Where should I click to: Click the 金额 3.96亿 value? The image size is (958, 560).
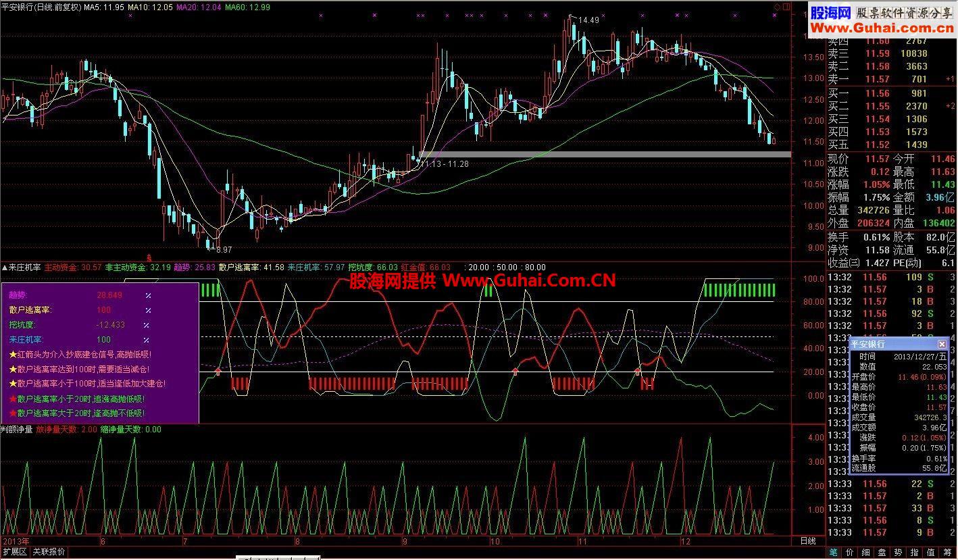click(940, 197)
